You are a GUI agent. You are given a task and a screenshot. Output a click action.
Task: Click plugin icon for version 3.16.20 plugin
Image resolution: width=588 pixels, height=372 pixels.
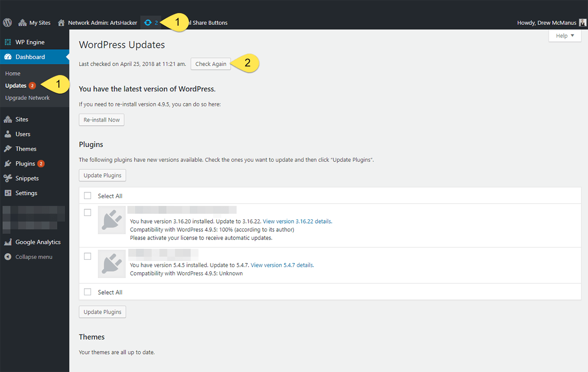[112, 220]
